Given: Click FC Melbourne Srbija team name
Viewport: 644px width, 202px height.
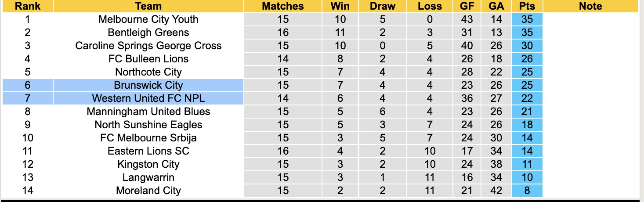Looking at the screenshot, I should click(148, 138).
